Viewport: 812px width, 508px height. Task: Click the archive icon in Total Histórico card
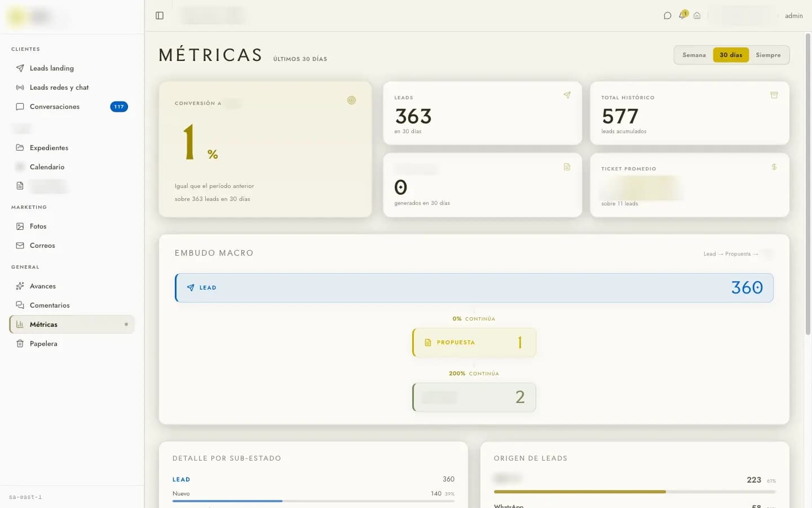[774, 95]
